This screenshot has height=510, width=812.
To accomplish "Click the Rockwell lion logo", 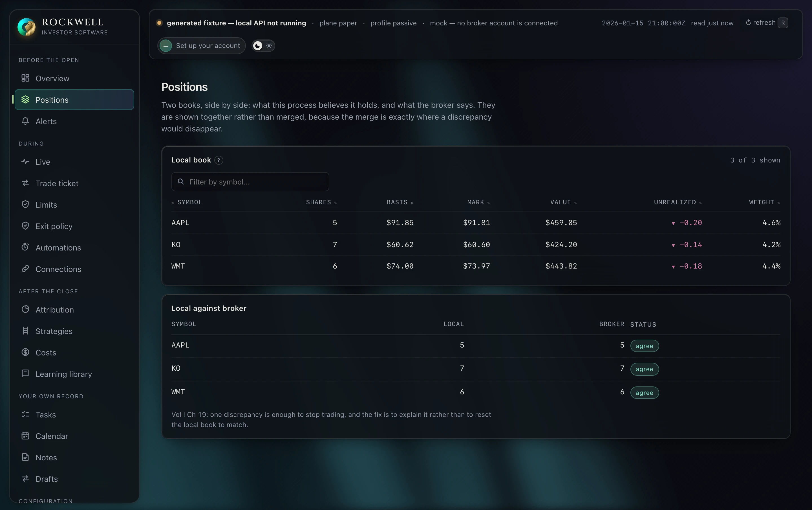I will click(27, 27).
